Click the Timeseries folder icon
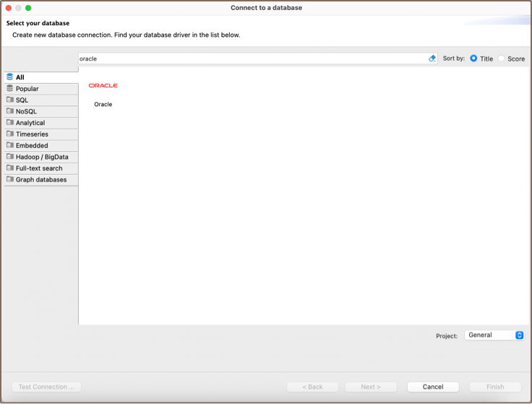The height and width of the screenshot is (404, 532). click(10, 134)
